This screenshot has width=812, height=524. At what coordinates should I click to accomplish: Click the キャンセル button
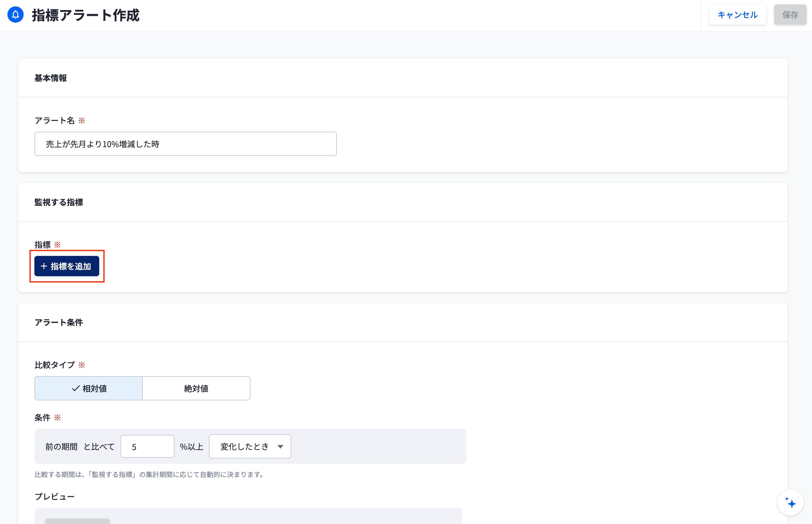pyautogui.click(x=737, y=15)
